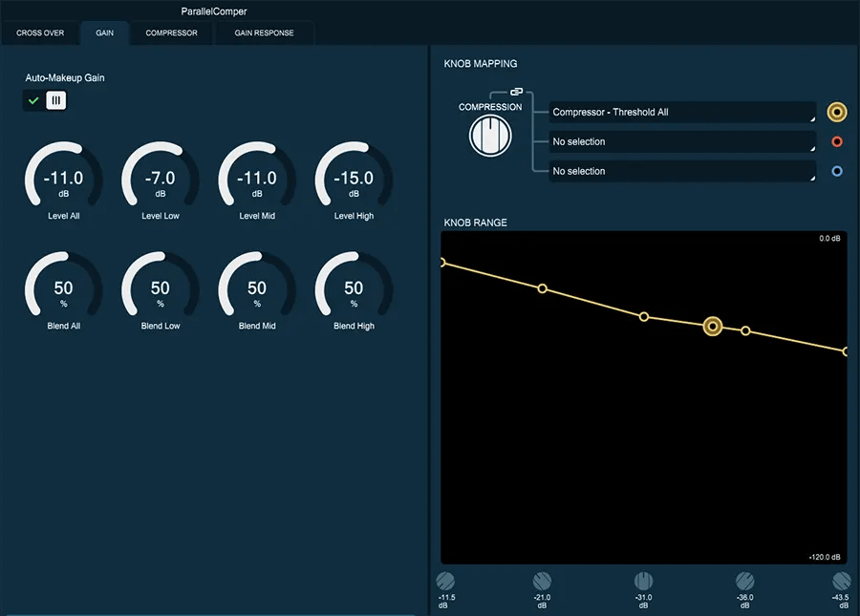
Task: Toggle the Auto-Makeup Gain green checkmark
Action: (x=34, y=100)
